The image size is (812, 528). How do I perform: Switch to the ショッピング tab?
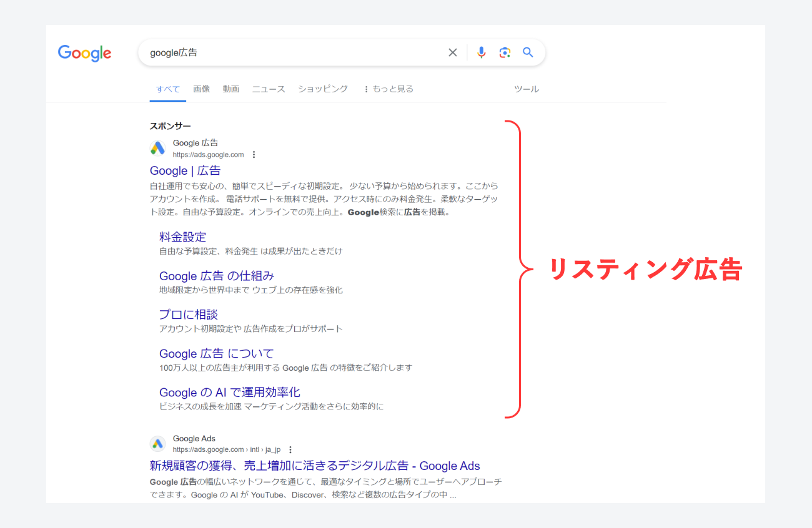(323, 89)
